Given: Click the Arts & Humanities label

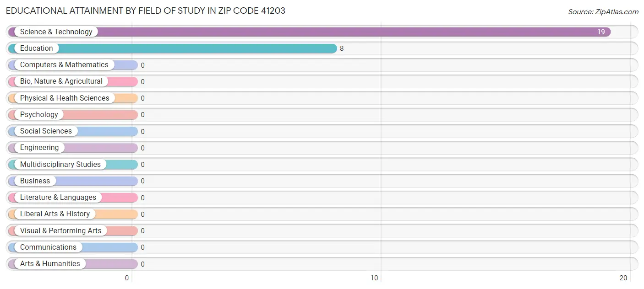Looking at the screenshot, I should pyautogui.click(x=50, y=264).
